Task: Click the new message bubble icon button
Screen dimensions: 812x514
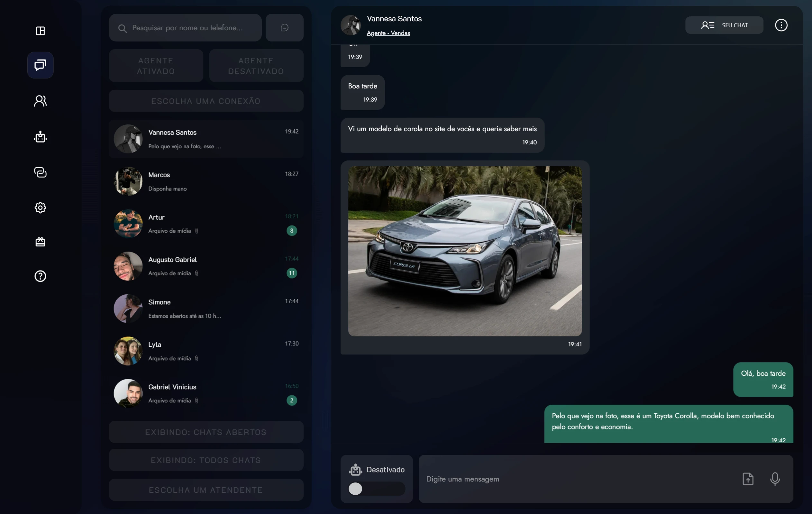Action: click(284, 28)
